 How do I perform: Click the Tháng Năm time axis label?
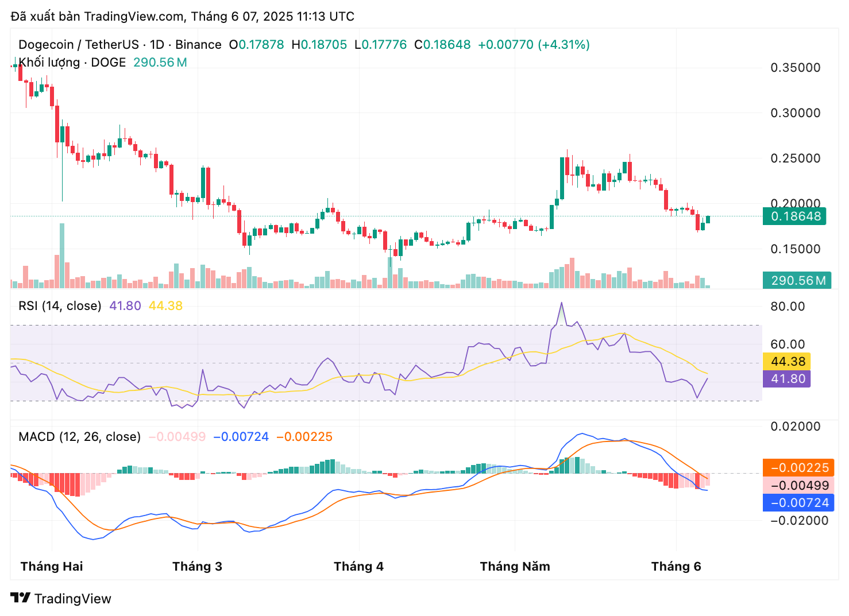[515, 567]
